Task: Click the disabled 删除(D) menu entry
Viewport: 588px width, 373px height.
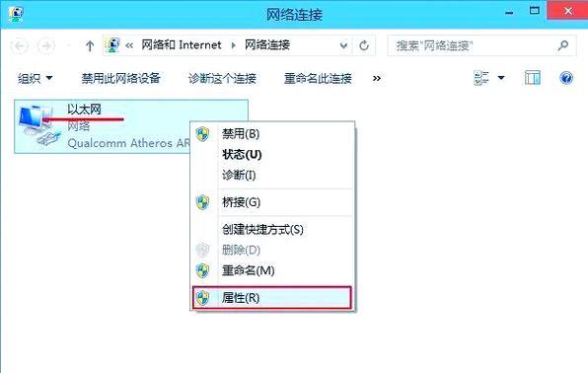Action: 272,250
